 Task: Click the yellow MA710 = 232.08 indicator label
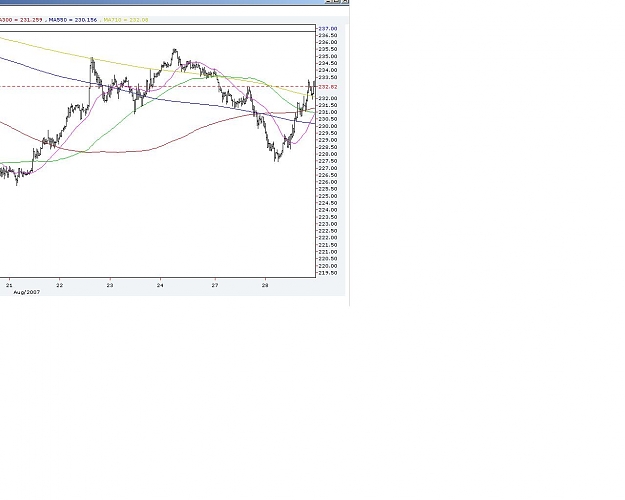[126, 20]
